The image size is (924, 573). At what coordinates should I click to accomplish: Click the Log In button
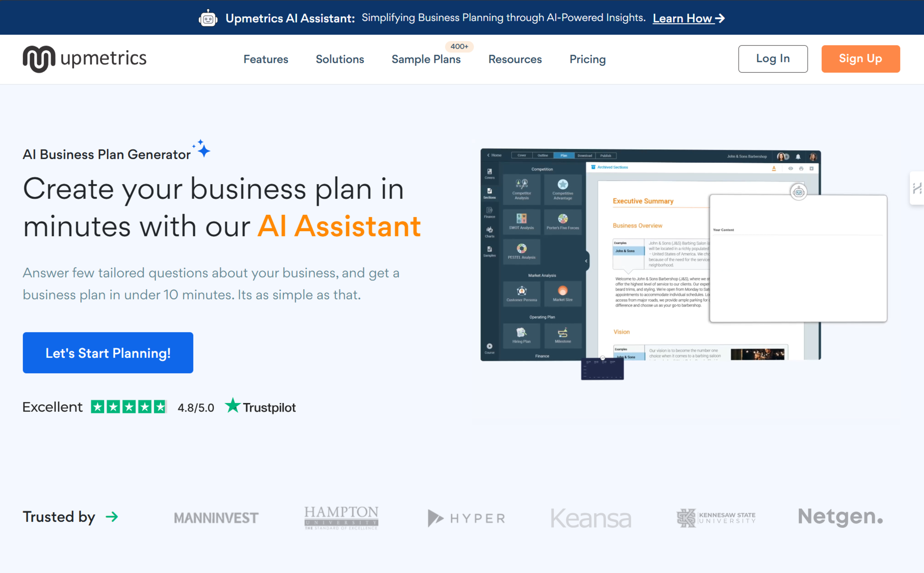coord(772,59)
